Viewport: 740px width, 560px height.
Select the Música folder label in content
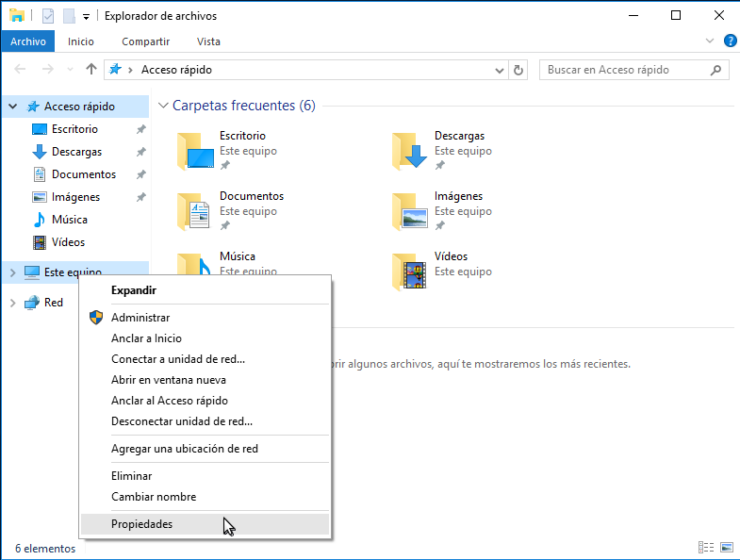pos(238,256)
